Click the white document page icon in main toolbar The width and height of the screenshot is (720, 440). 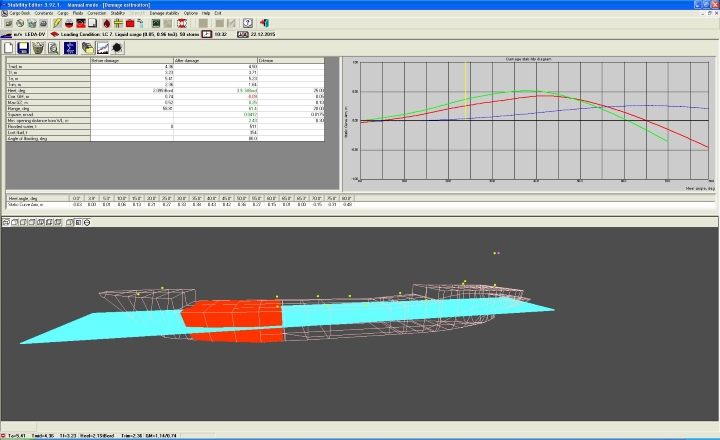click(92, 23)
